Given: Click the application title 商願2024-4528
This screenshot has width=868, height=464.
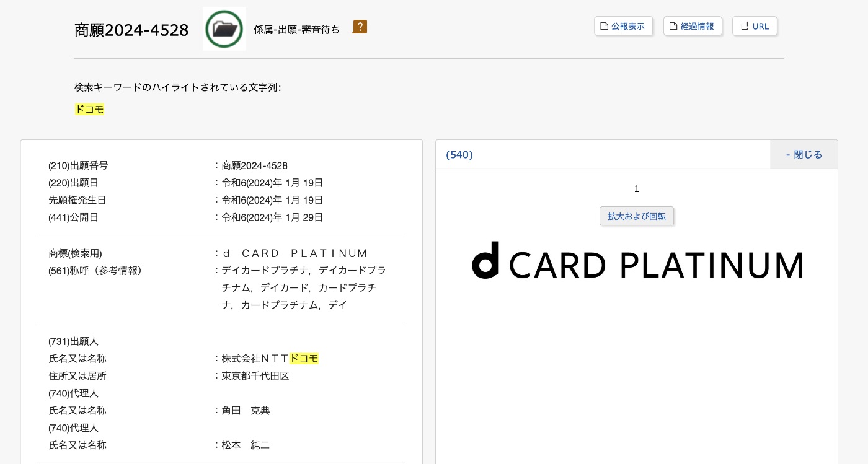Looking at the screenshot, I should tap(131, 30).
